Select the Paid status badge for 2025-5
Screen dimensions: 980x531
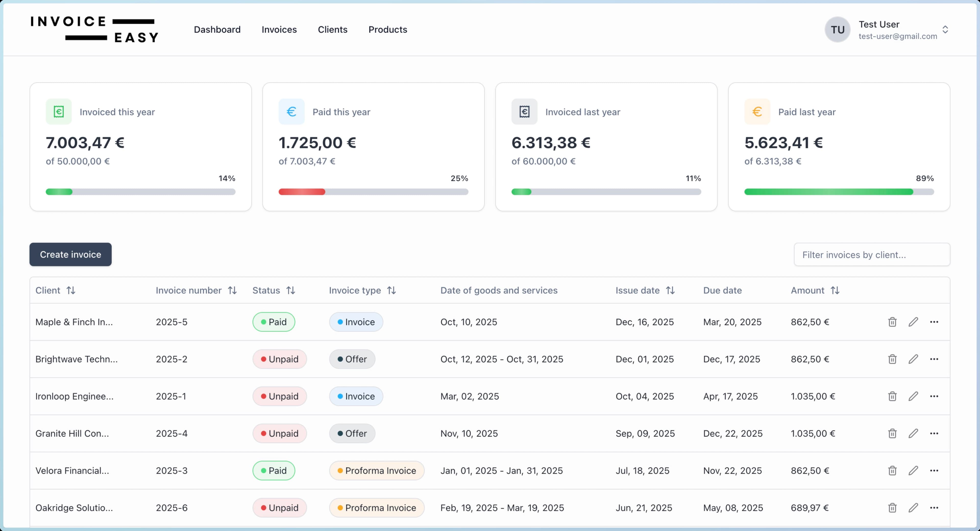pos(274,322)
